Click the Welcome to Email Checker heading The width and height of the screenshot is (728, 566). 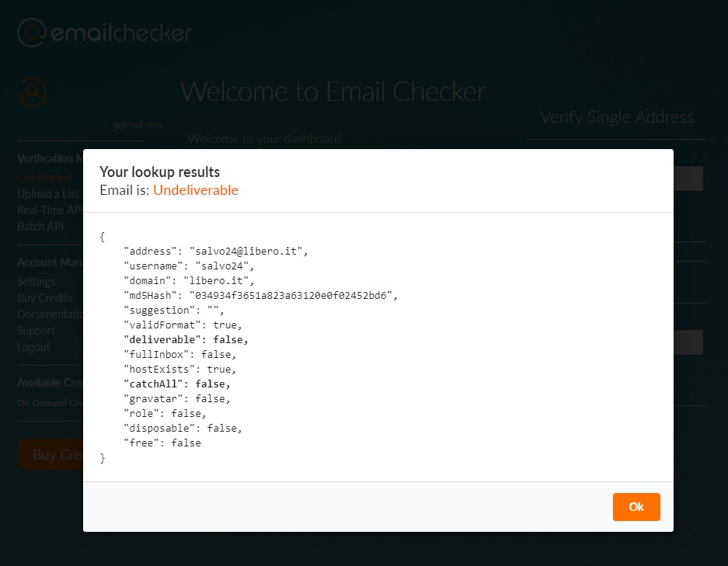click(333, 92)
